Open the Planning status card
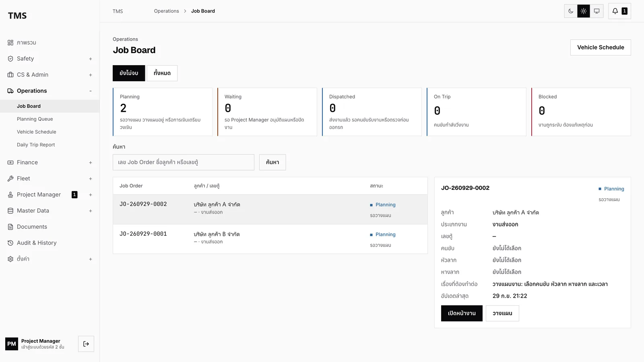 pyautogui.click(x=163, y=112)
